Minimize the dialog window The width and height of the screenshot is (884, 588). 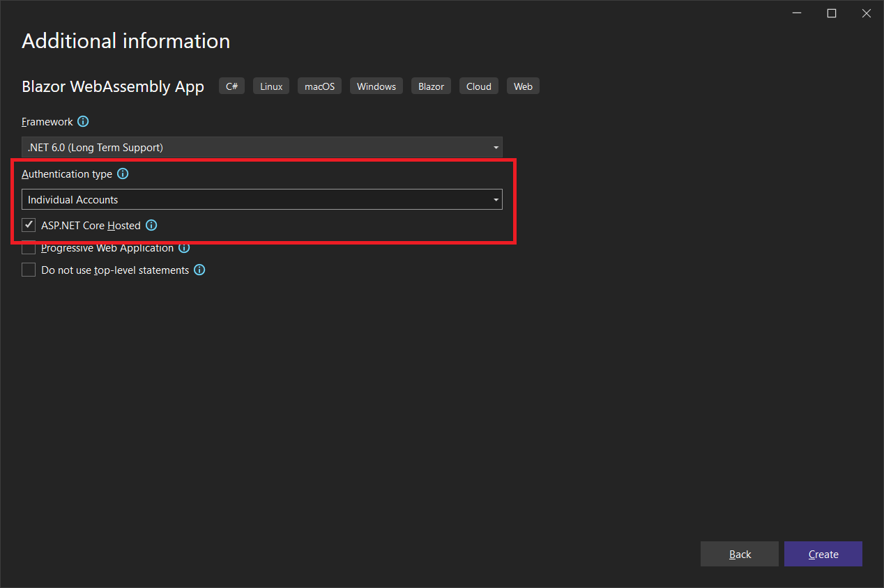[797, 13]
